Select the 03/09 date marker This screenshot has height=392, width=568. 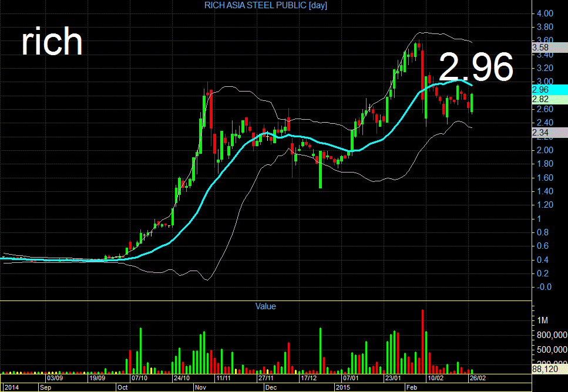coord(55,379)
